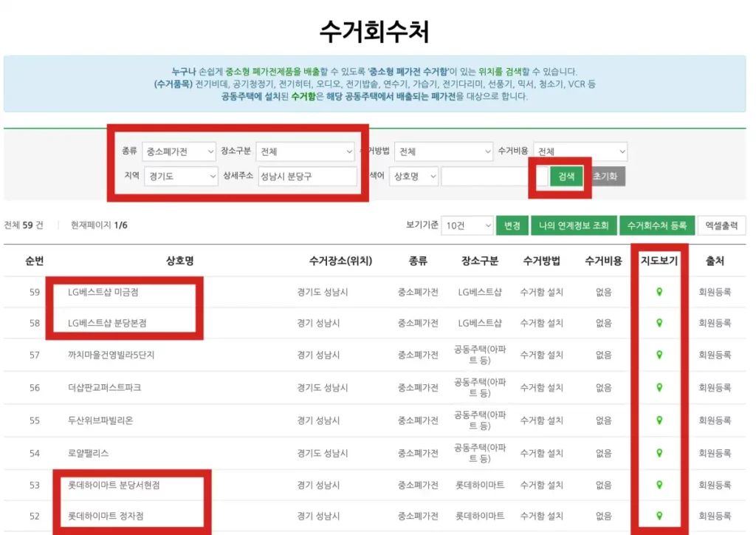756x535 pixels.
Task: Click row name 더샵판교퍼스트파크
Action: 104,387
